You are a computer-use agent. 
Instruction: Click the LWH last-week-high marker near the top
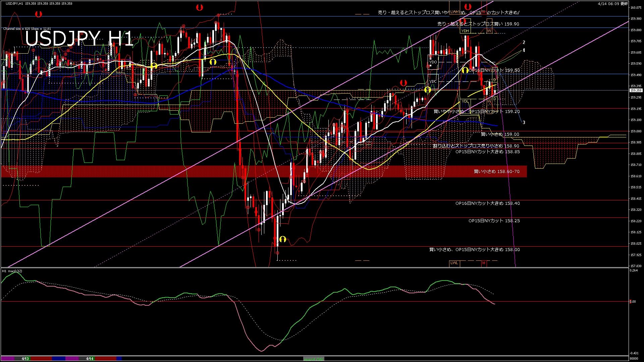[455, 11]
